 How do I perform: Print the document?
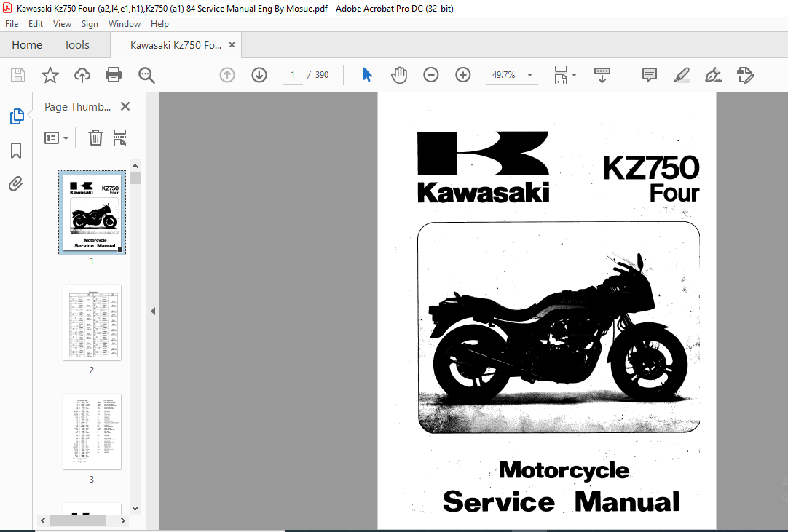click(114, 76)
